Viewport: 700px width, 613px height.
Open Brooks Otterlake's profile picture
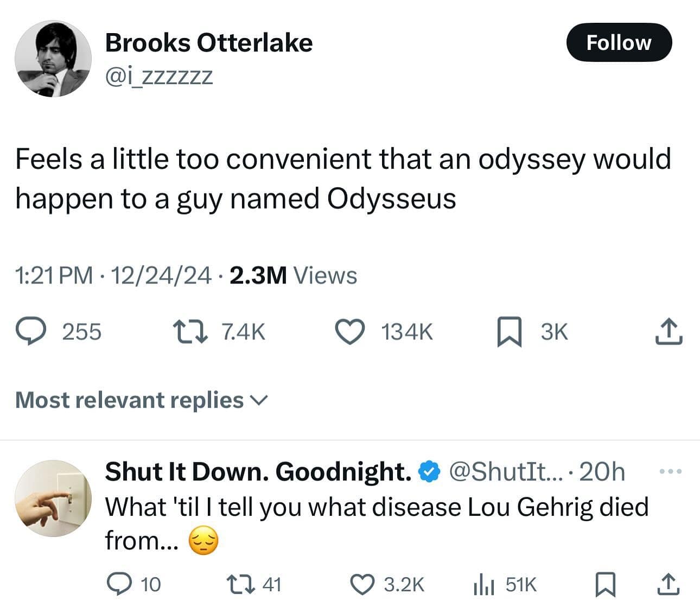[x=53, y=59]
